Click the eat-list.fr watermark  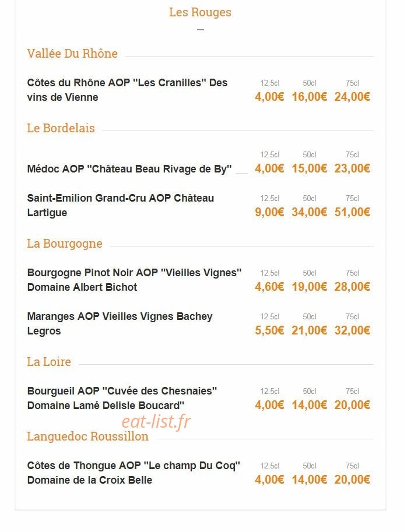[156, 421]
